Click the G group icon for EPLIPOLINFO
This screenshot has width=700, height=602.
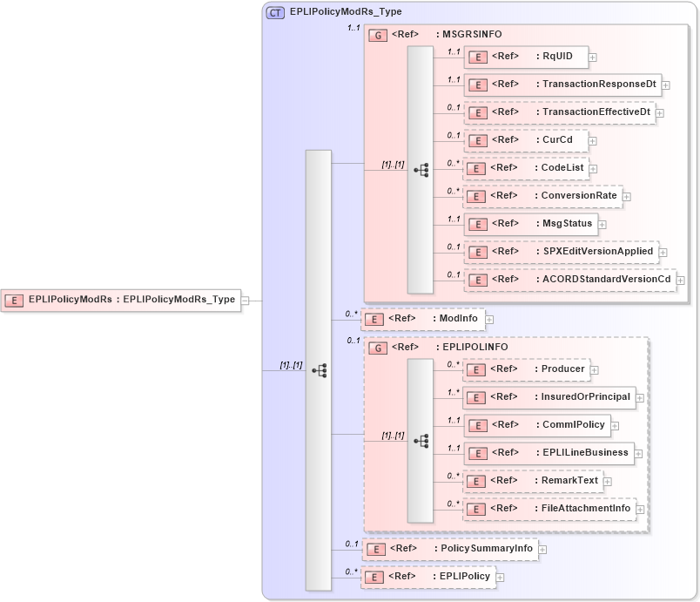377,347
